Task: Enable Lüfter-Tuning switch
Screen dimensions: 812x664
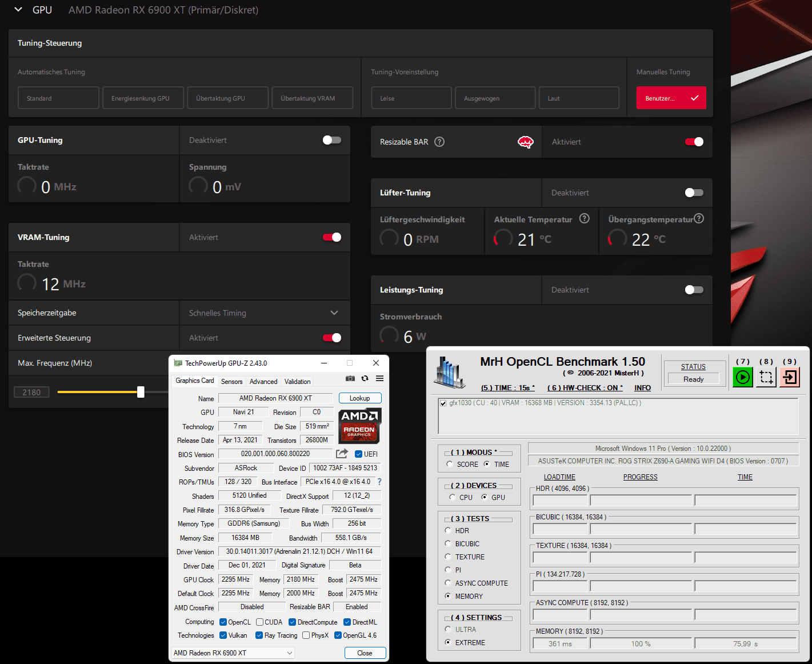Action: 694,193
